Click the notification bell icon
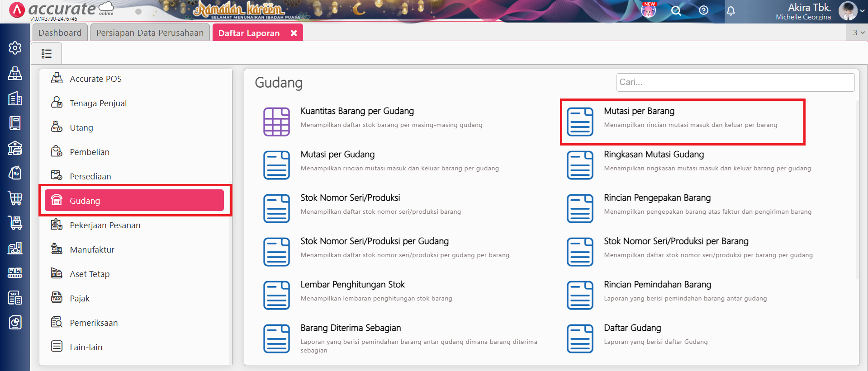The image size is (868, 371). click(x=730, y=11)
